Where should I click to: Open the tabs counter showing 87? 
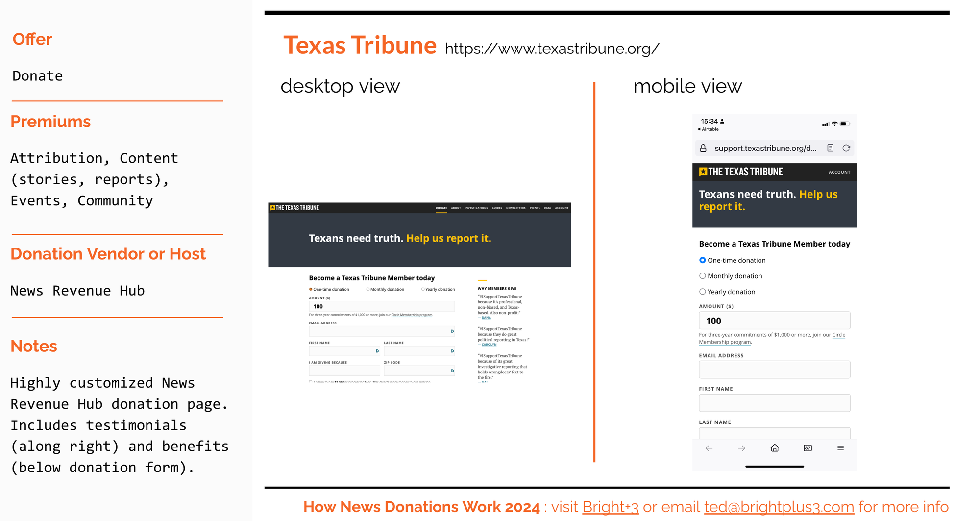[808, 448]
